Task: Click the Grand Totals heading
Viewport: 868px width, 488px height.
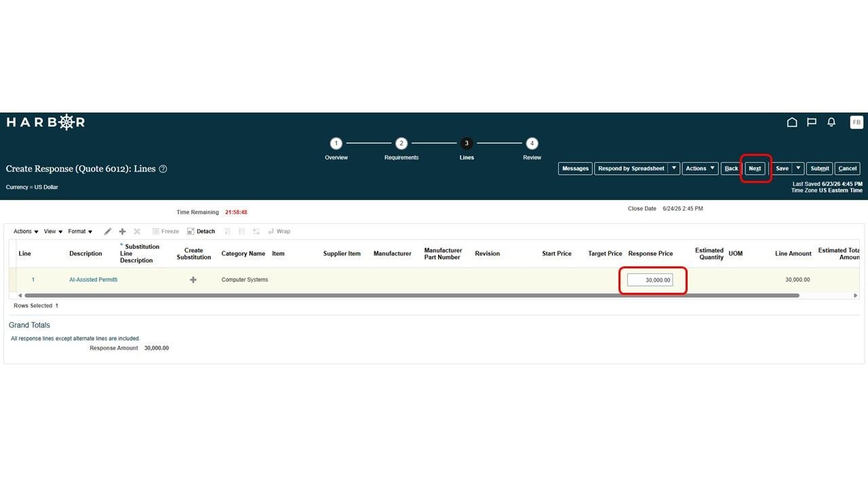Action: [x=29, y=325]
